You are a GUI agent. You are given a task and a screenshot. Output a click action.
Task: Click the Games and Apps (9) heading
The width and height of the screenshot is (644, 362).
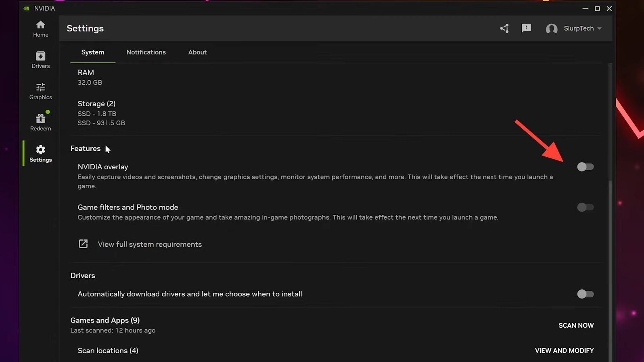(x=105, y=320)
